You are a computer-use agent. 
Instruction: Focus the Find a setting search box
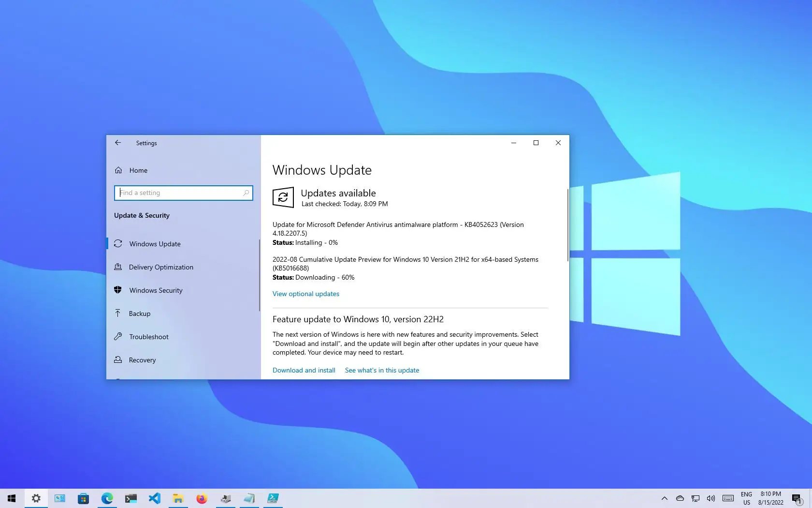click(184, 193)
